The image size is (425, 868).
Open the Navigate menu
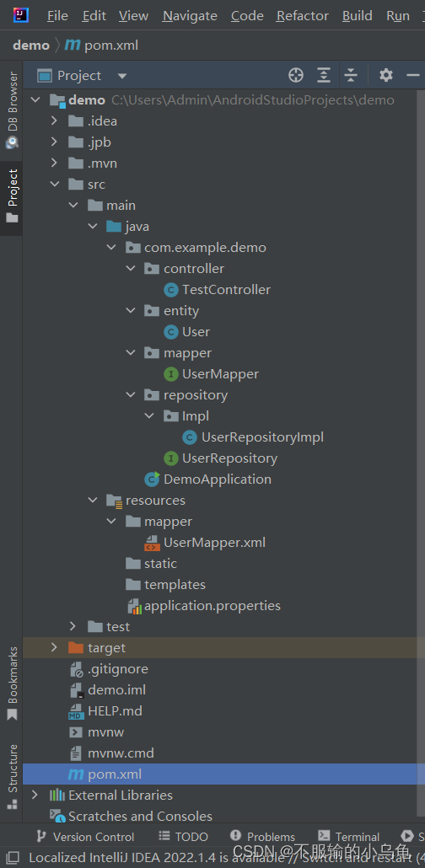190,15
